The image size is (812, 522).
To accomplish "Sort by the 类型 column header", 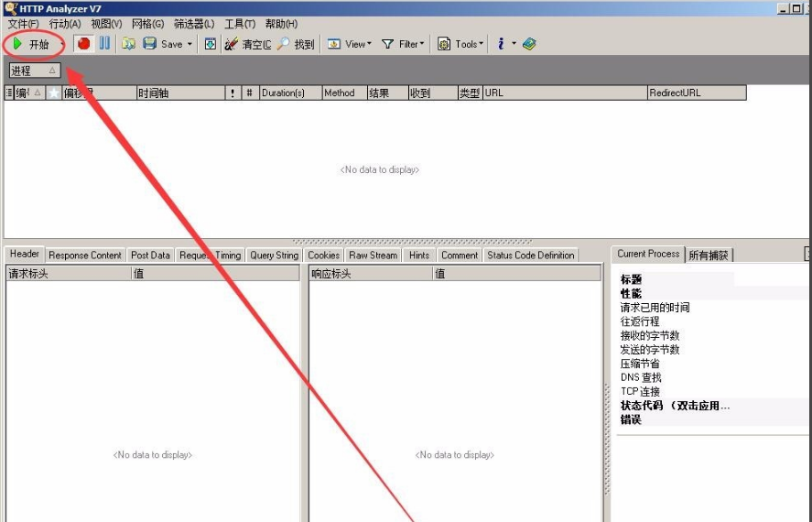I will [x=470, y=92].
